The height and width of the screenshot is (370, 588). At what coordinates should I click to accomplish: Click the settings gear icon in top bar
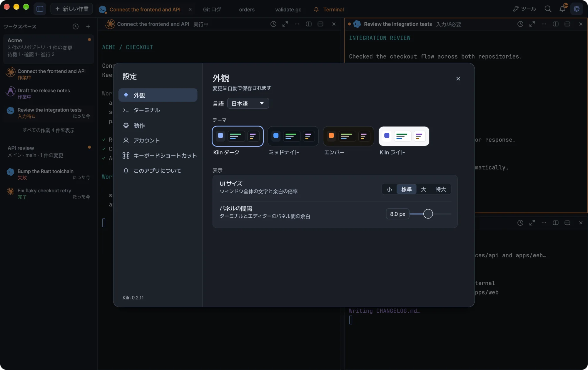[x=577, y=9]
